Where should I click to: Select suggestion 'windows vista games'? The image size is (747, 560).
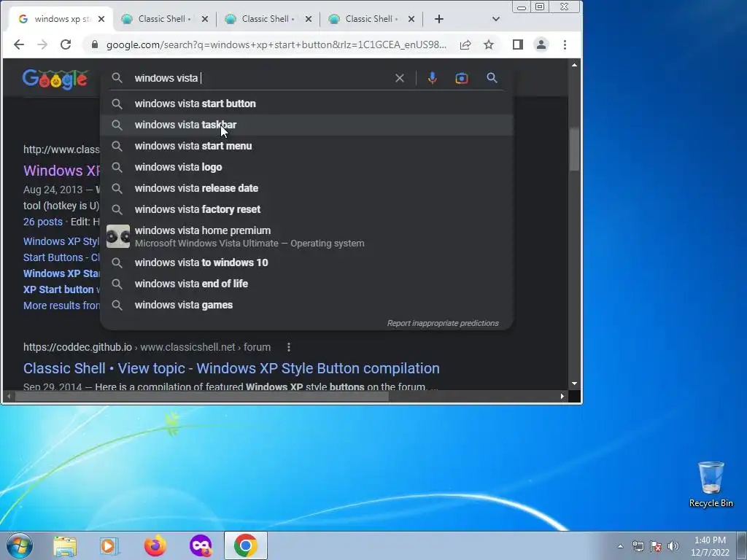tap(307, 306)
